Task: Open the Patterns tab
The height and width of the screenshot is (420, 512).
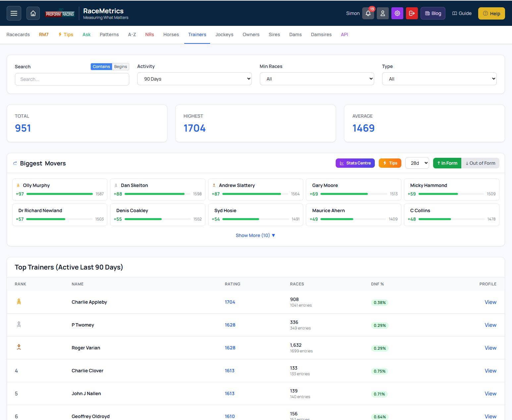Action: pos(109,34)
